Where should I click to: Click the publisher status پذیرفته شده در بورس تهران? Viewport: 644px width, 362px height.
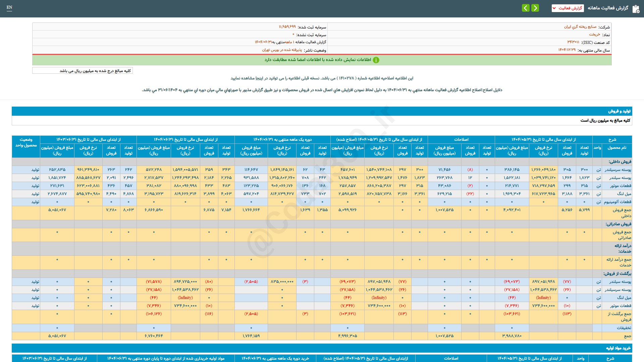tap(282, 50)
